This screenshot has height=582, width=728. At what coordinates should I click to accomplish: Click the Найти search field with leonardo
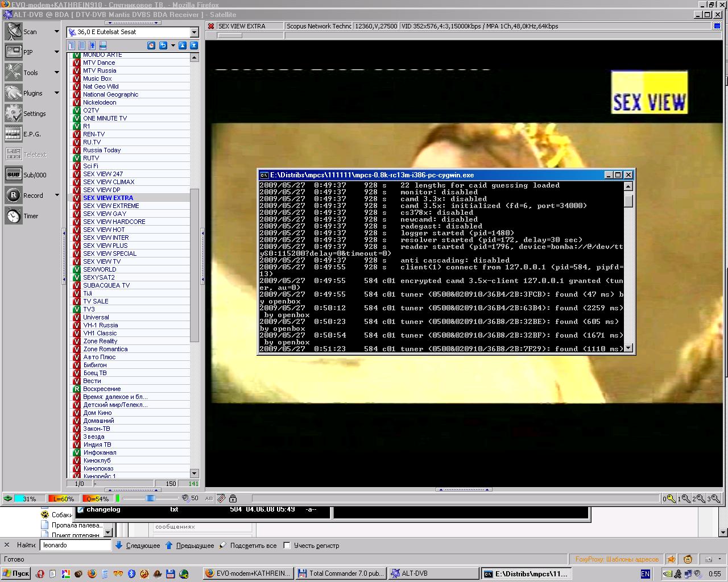[x=76, y=545]
